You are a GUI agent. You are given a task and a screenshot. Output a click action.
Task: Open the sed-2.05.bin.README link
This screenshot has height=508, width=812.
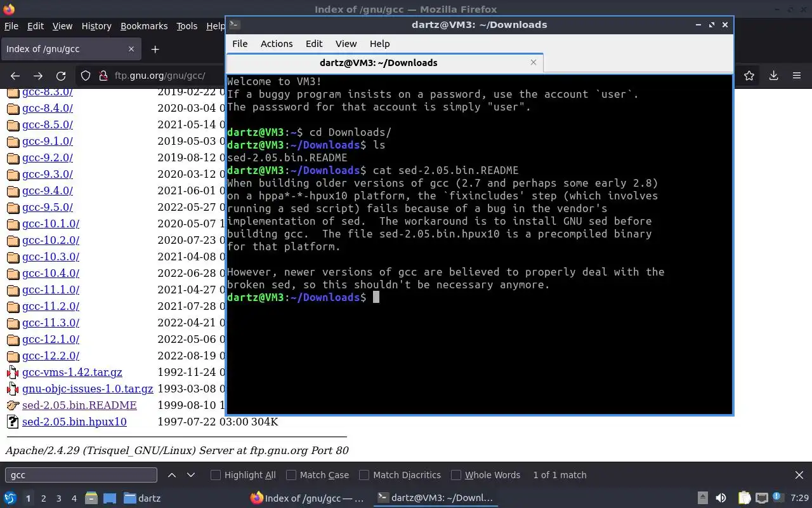[79, 405]
